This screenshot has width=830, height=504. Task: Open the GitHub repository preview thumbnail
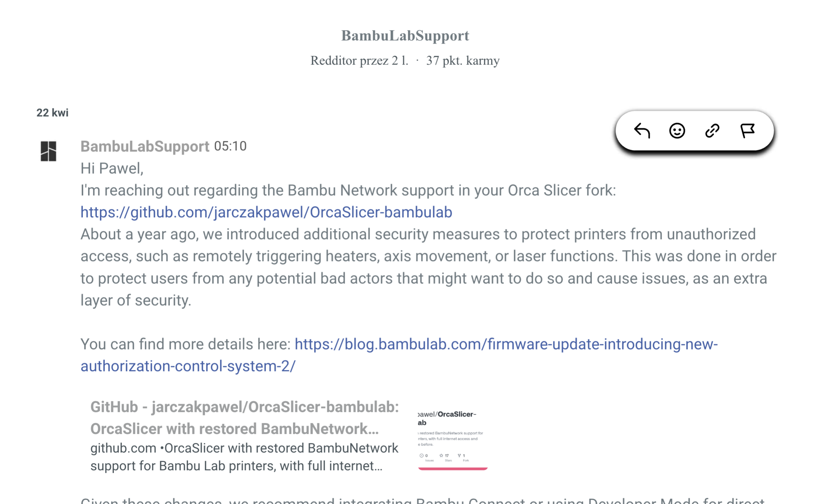(x=453, y=439)
